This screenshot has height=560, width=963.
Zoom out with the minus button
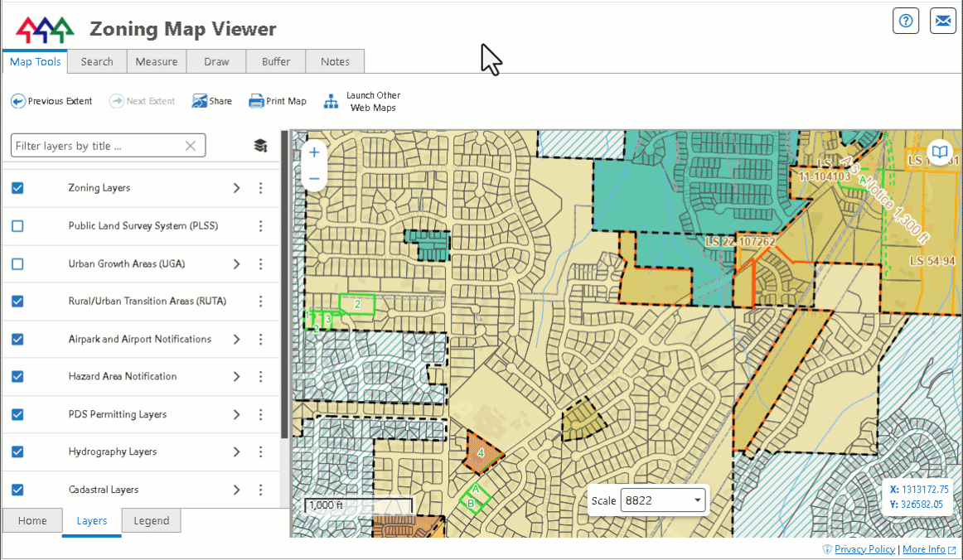point(314,179)
